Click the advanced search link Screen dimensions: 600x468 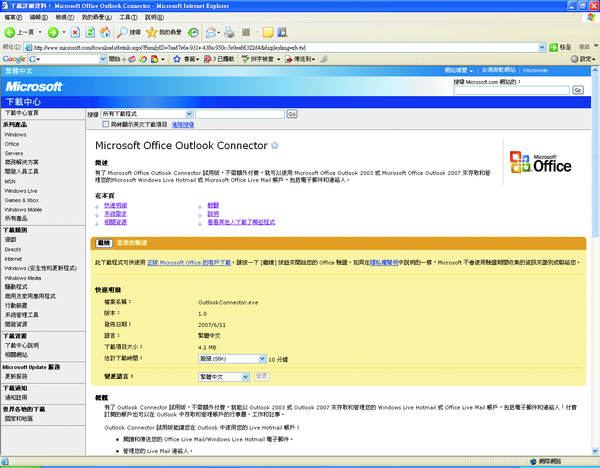pos(183,124)
